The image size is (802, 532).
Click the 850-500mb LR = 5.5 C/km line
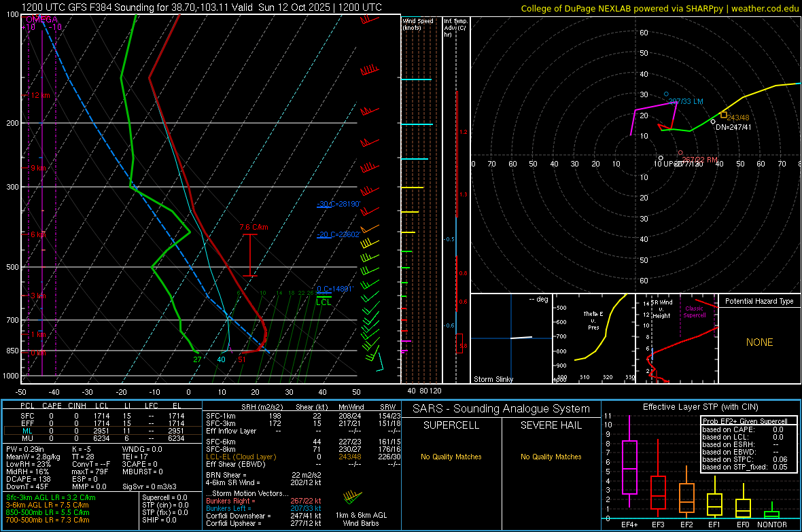48,512
